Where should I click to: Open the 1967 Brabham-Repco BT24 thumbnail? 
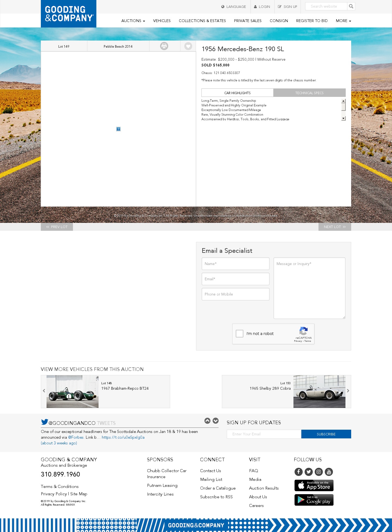pos(72,392)
